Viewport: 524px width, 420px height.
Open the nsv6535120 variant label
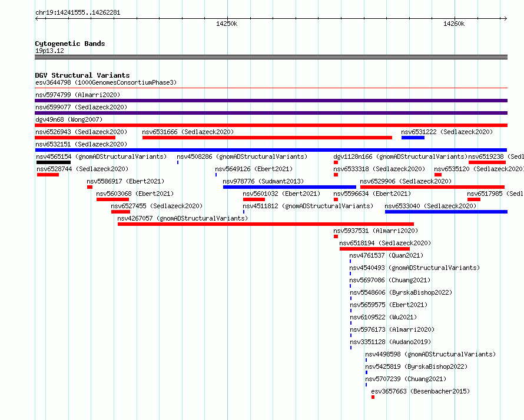click(x=479, y=169)
